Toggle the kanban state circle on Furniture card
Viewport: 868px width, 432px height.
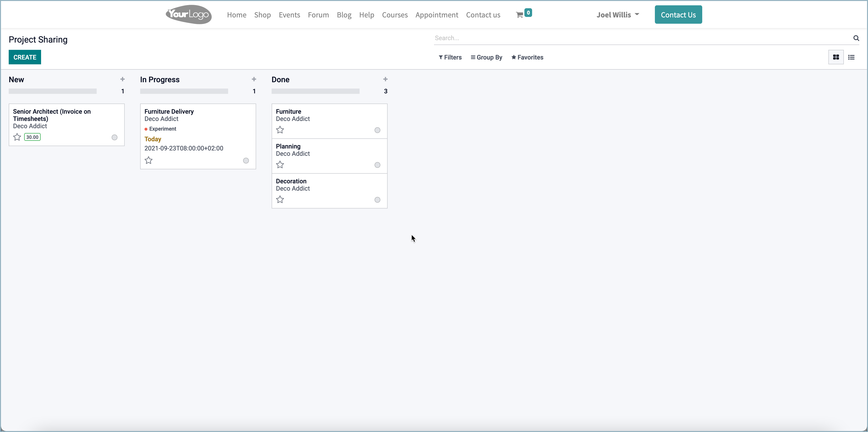[377, 130]
